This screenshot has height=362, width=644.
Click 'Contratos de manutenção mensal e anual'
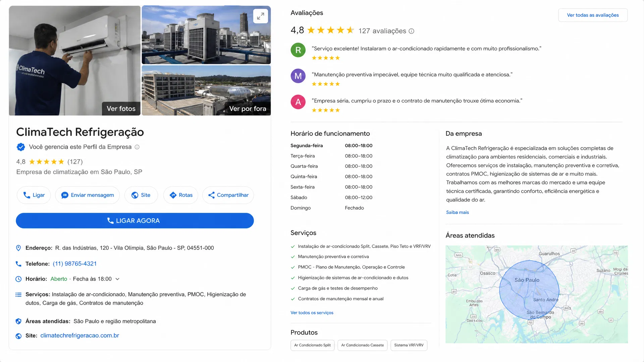coord(340,299)
